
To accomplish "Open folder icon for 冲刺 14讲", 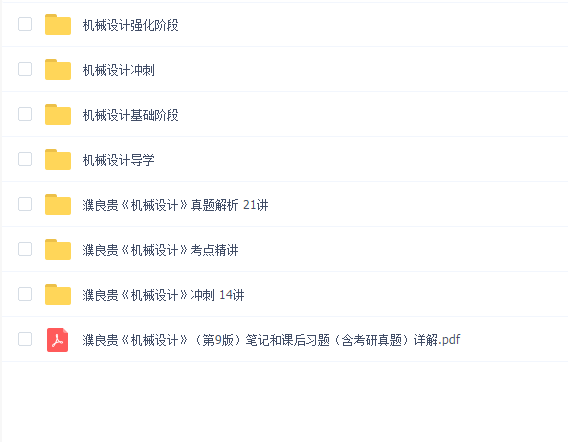I will coord(58,295).
